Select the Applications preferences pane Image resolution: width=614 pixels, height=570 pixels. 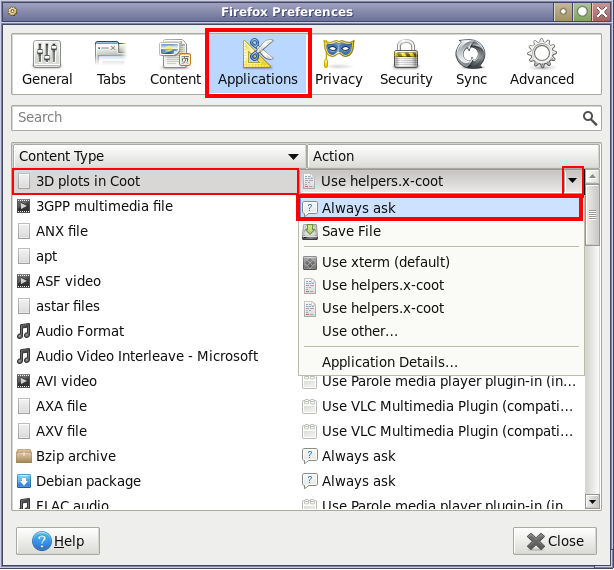(258, 63)
